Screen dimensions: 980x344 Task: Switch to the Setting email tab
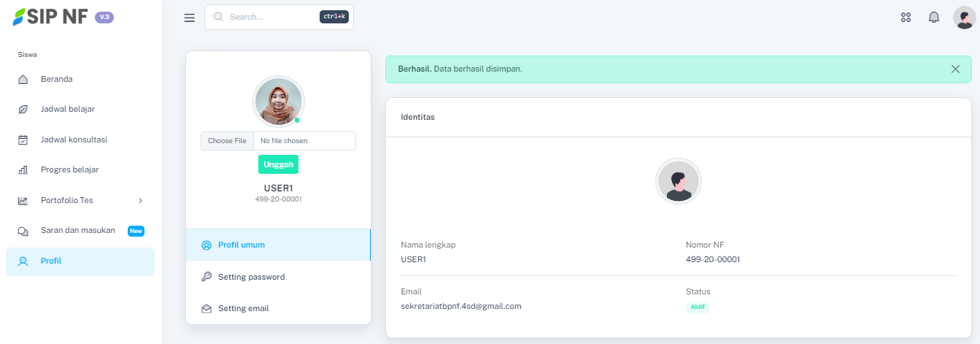[243, 308]
